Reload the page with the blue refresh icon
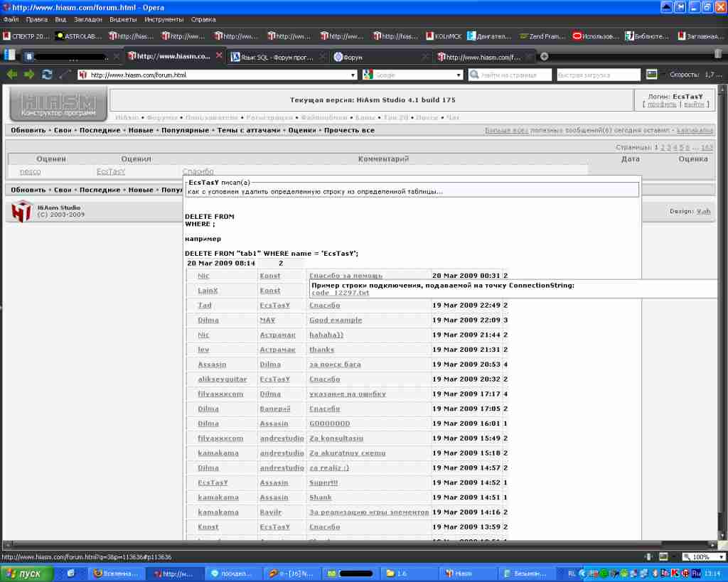Screen dimensions: 728x582 pyautogui.click(x=47, y=75)
